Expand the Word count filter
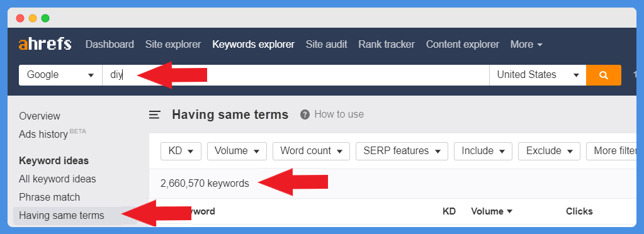The image size is (644, 234). click(x=312, y=151)
